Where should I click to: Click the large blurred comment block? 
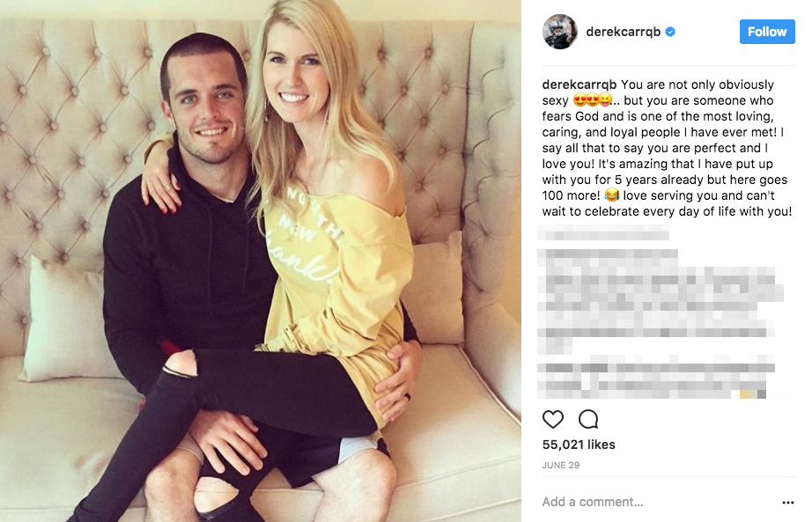tap(661, 301)
